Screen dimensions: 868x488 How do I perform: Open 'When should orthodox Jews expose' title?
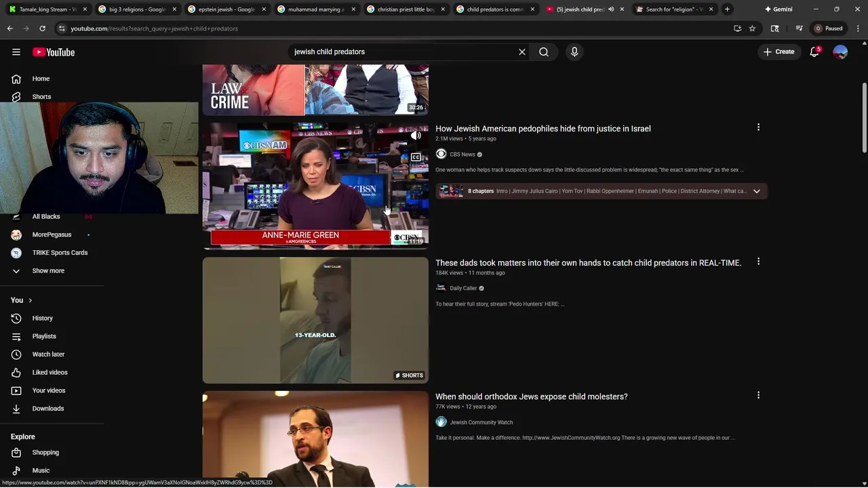coord(531,396)
